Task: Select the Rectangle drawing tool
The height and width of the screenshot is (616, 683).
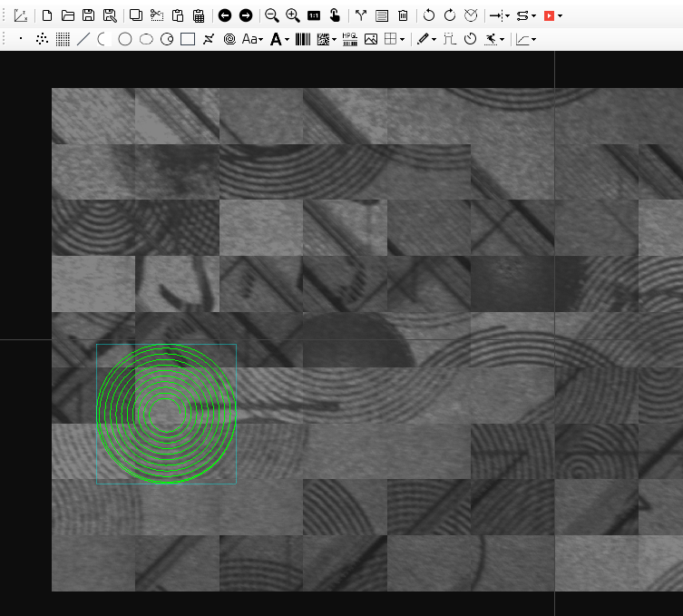Action: (188, 39)
